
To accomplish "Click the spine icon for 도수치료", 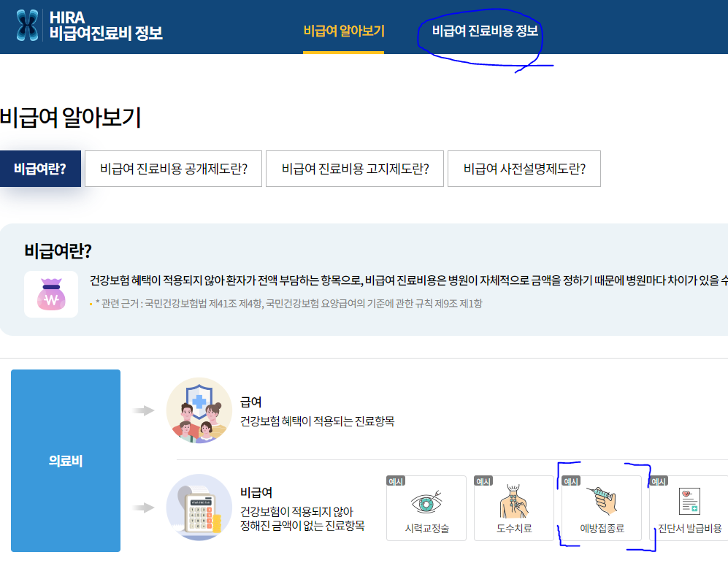I will pos(513,501).
